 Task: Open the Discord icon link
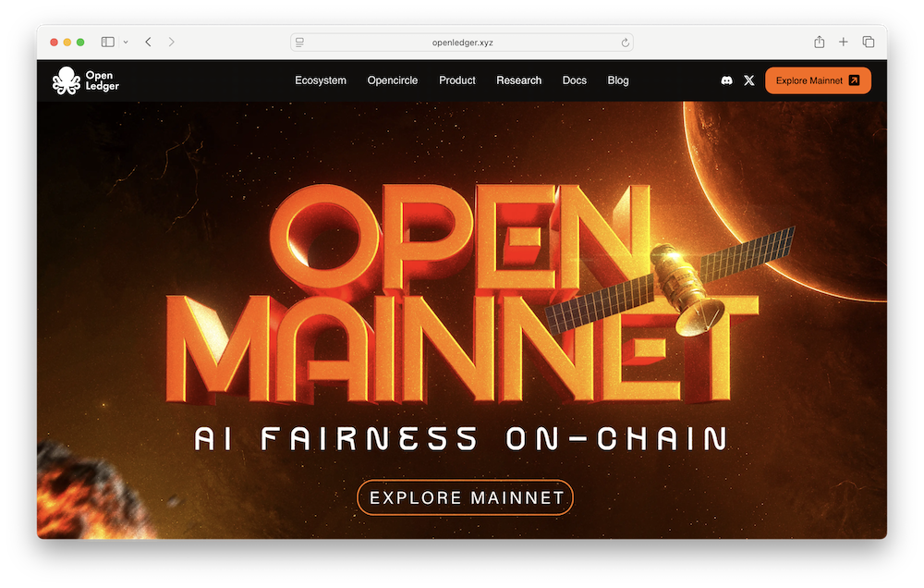click(727, 80)
